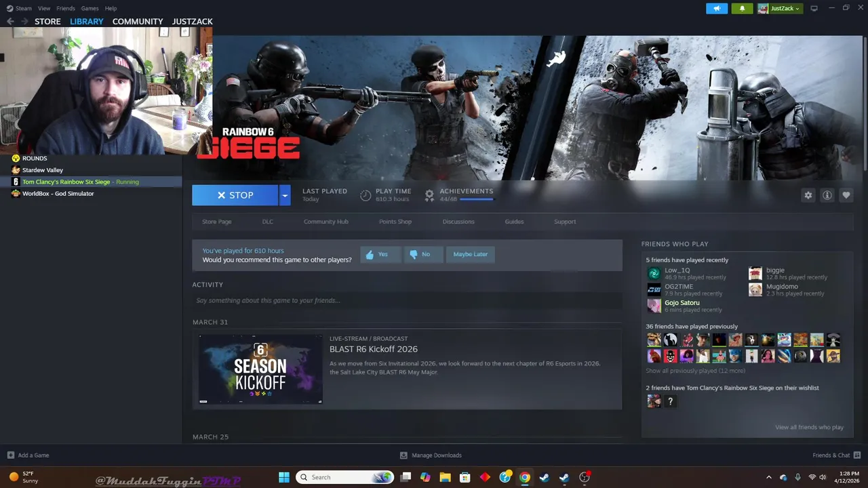The image size is (868, 488).
Task: Open friend Low_1Q's profile
Action: tap(677, 270)
